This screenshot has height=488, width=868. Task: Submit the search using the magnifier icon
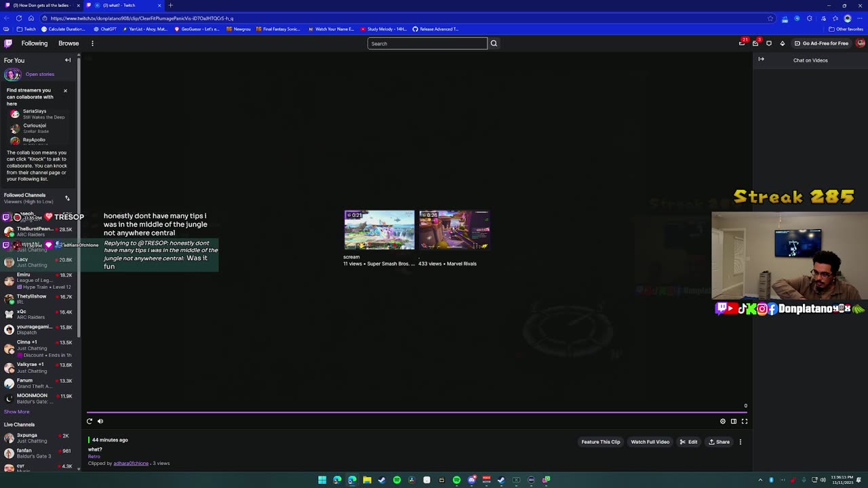(494, 43)
